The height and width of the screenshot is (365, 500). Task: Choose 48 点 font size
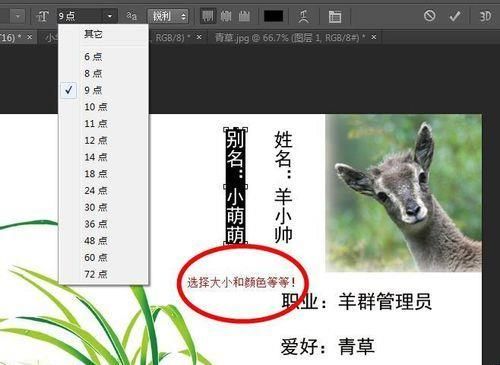[103, 241]
